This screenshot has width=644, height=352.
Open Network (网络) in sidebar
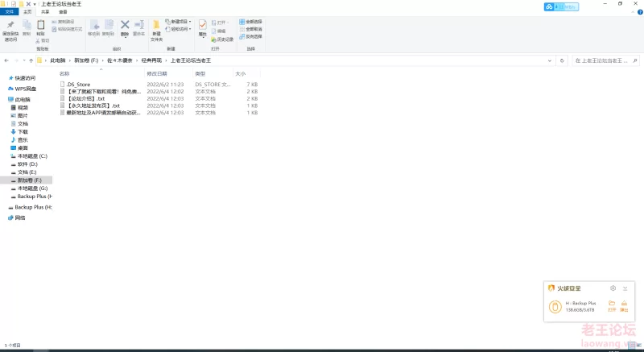point(19,217)
